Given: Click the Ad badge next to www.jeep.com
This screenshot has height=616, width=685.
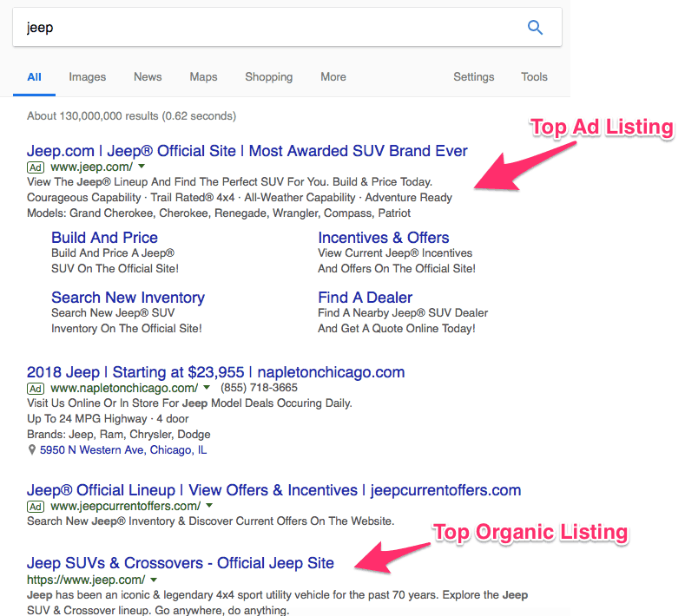Looking at the screenshot, I should tap(36, 167).
